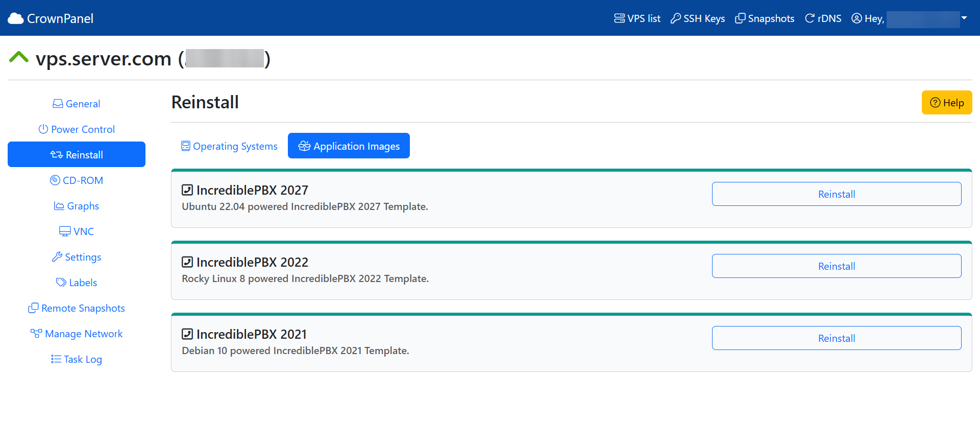Image resolution: width=980 pixels, height=444 pixels.
Task: Click the IncrediblePBX 2021 phone icon
Action: click(187, 334)
